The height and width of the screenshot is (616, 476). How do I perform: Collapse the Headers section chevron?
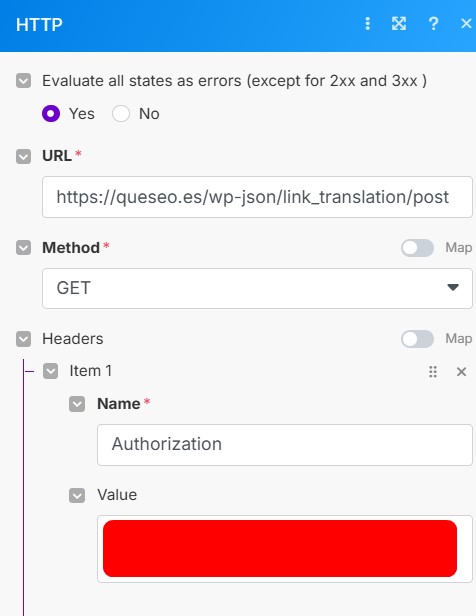24,339
